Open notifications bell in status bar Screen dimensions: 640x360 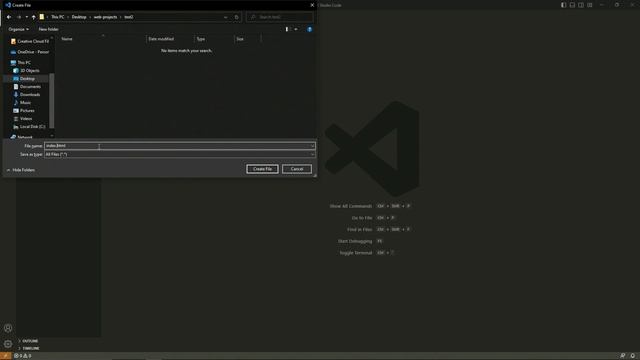633,356
